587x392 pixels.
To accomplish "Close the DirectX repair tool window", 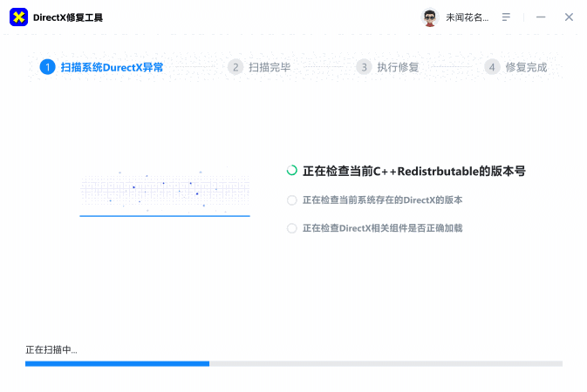I will (569, 17).
